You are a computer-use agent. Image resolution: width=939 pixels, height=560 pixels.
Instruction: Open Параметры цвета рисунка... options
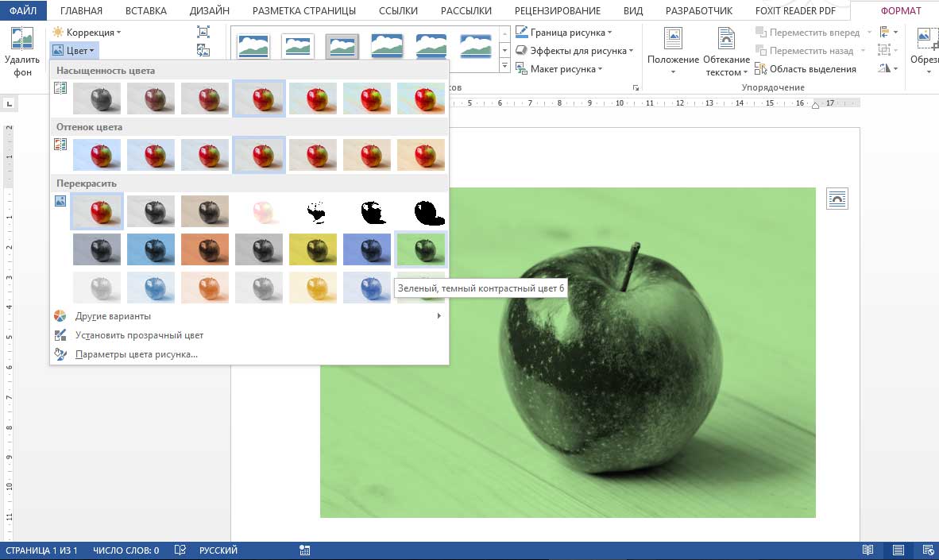tap(136, 354)
